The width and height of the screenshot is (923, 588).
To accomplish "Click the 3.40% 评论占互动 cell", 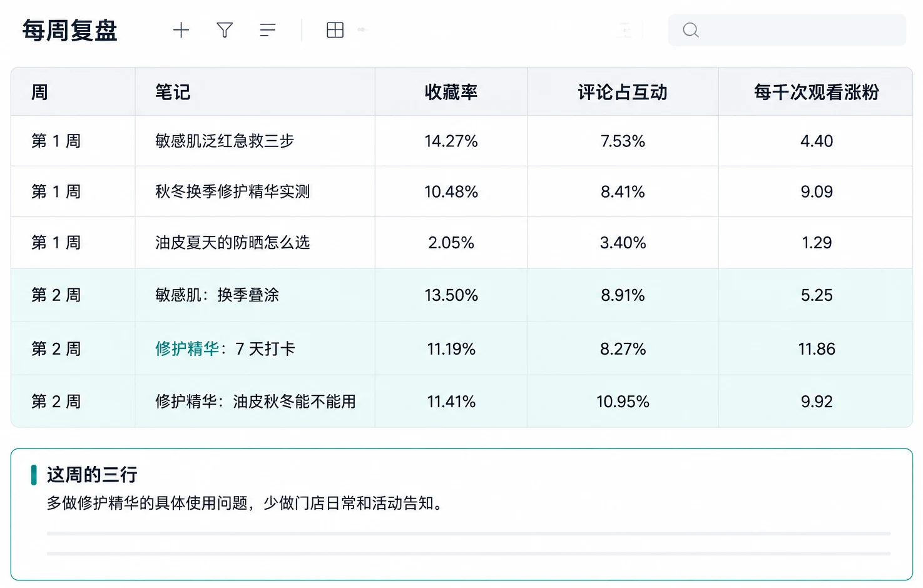I will pos(623,242).
